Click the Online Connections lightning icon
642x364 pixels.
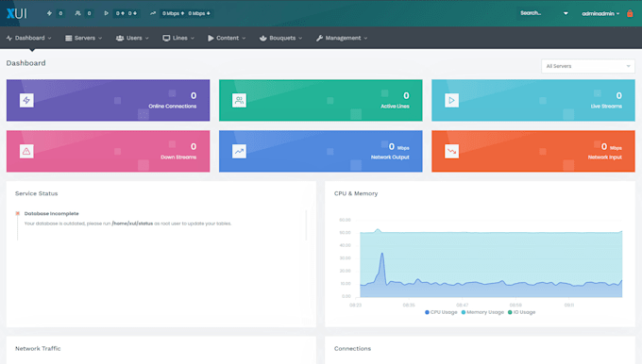[26, 100]
